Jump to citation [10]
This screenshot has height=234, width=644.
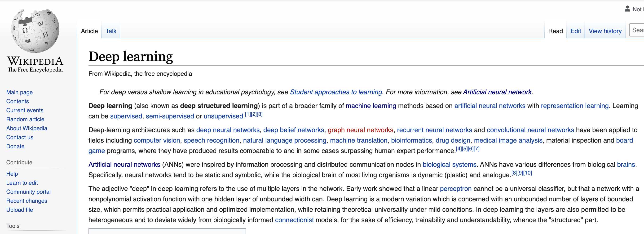click(528, 173)
